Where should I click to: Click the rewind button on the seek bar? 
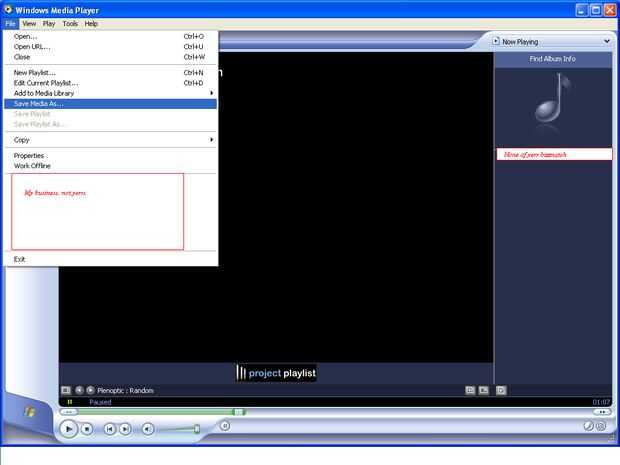coord(69,412)
